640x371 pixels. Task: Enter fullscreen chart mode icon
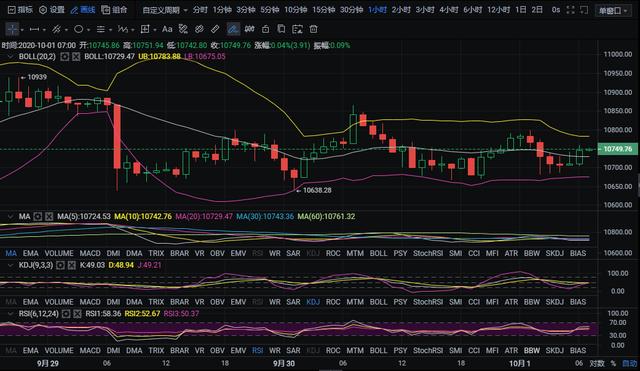pyautogui.click(x=571, y=10)
